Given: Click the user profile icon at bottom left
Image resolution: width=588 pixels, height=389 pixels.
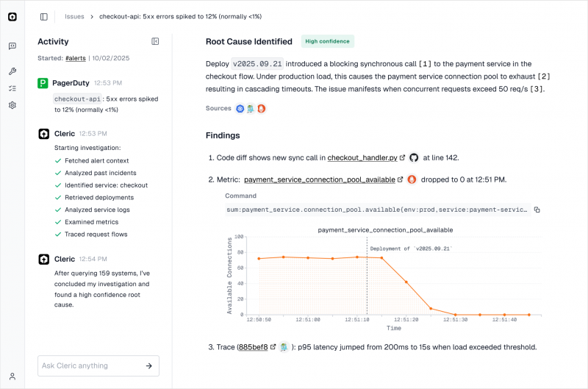Looking at the screenshot, I should (12, 376).
